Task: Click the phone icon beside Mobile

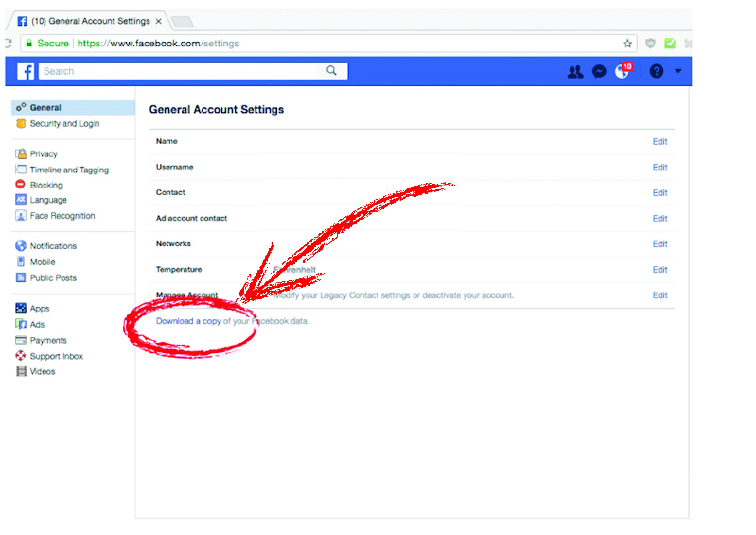Action: pyautogui.click(x=21, y=262)
